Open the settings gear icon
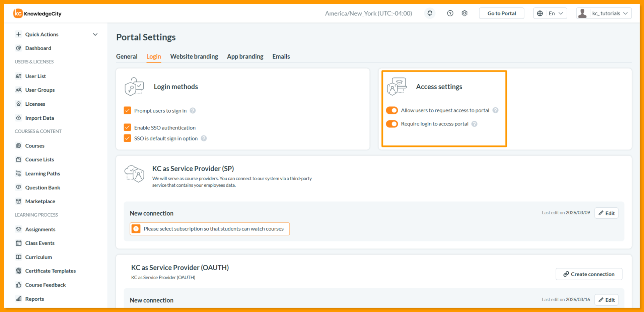Screen dimensions: 644x312 pos(464,13)
